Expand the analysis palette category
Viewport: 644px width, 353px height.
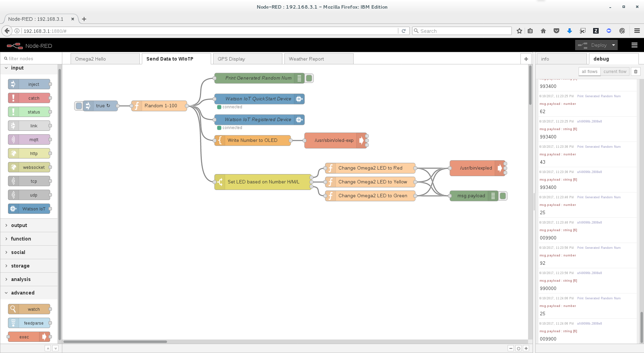coord(29,279)
